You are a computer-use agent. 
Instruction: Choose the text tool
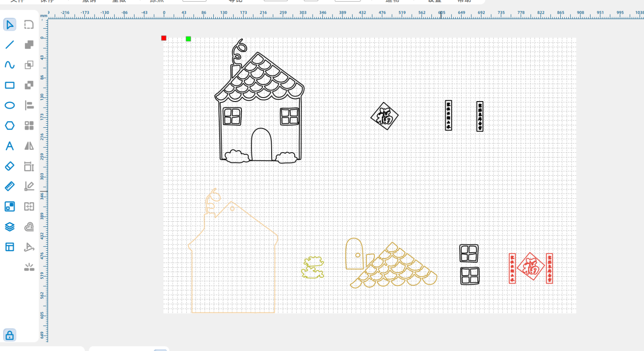click(x=10, y=146)
